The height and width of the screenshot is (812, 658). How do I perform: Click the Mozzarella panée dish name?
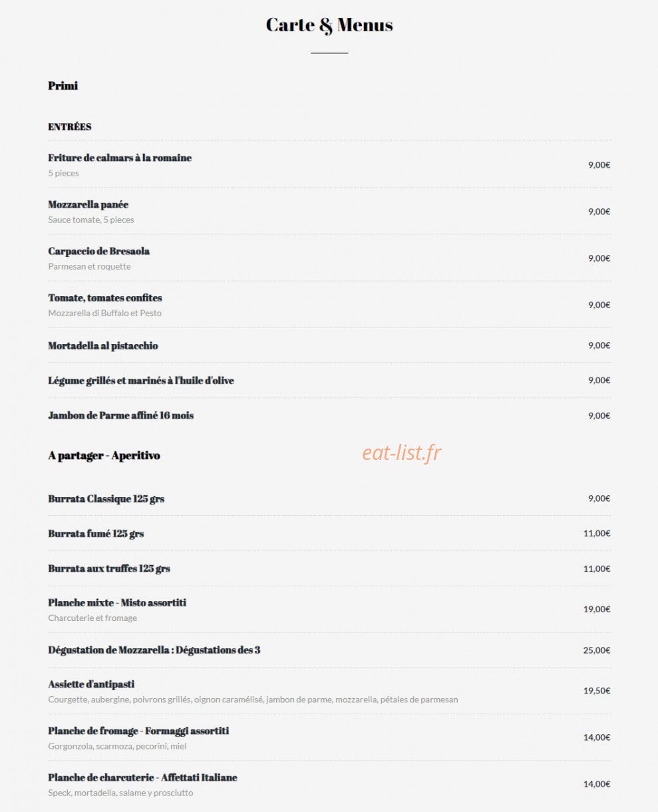point(88,204)
